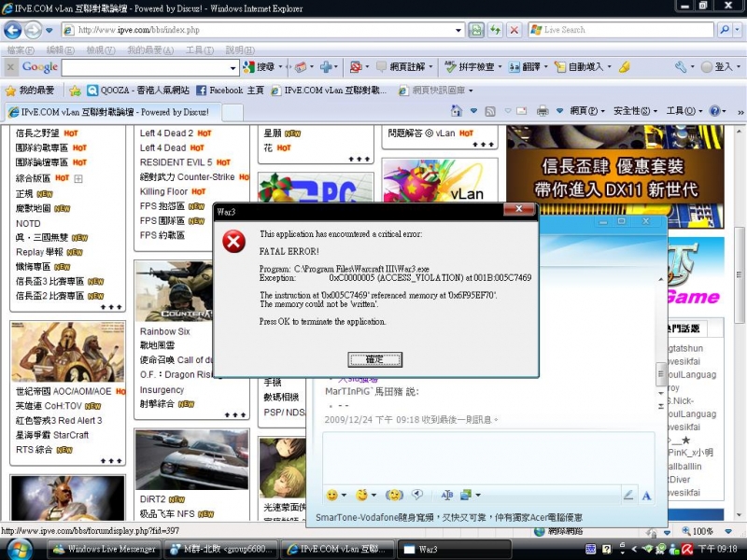Select the font settings icon in Messenger
Viewport: 747px width, 560px height.
(x=446, y=495)
